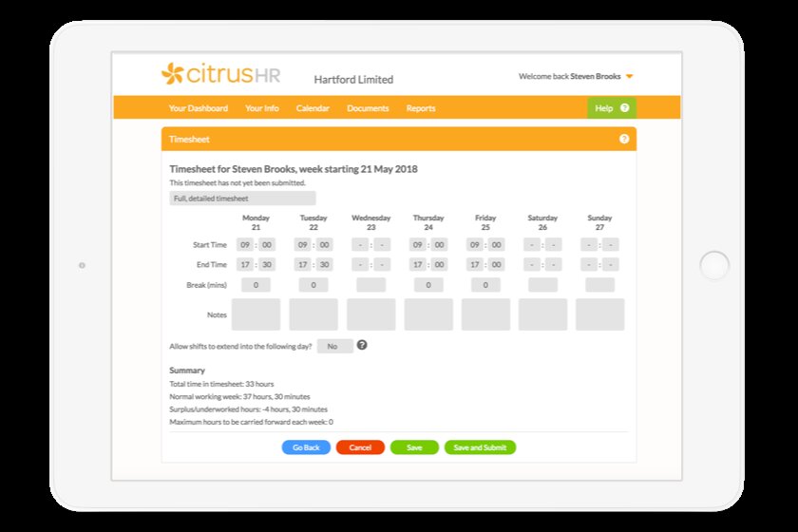Click the help icon beside shift extension option
Screen dimensions: 798x532
[362, 345]
